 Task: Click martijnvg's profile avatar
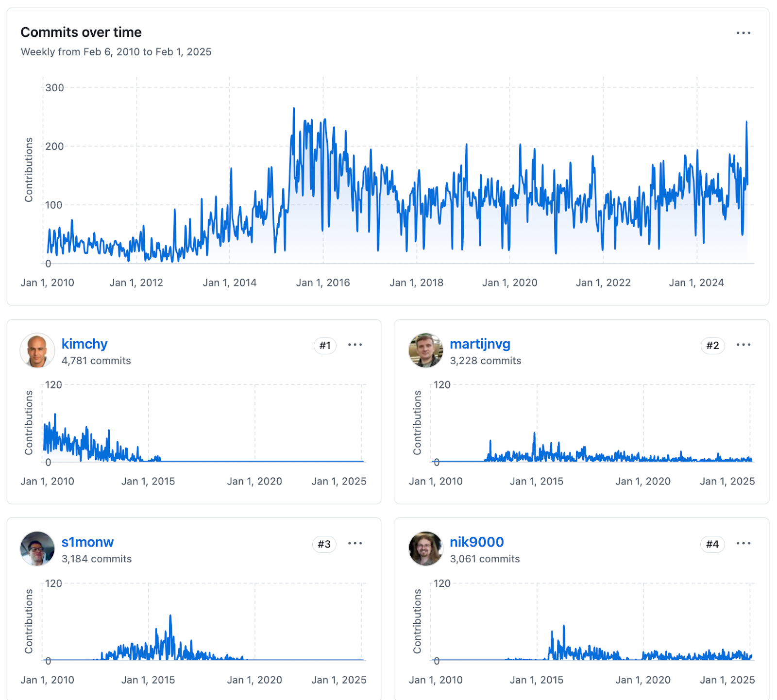click(426, 350)
